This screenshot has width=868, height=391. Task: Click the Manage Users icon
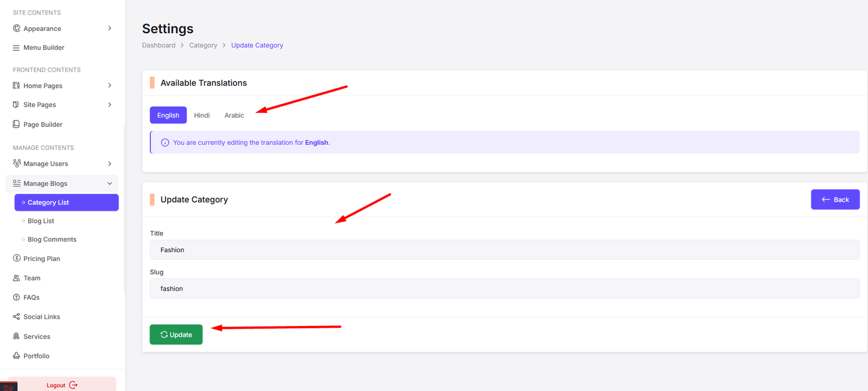(17, 163)
